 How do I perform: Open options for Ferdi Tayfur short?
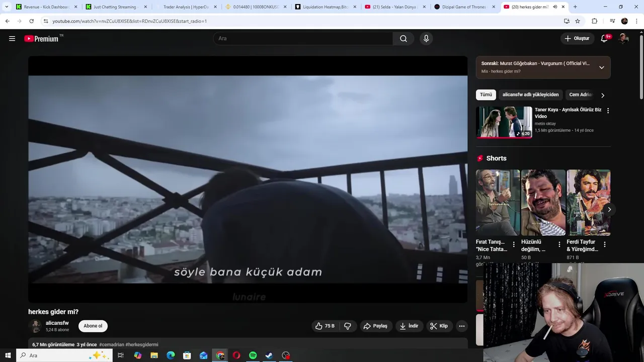click(605, 244)
